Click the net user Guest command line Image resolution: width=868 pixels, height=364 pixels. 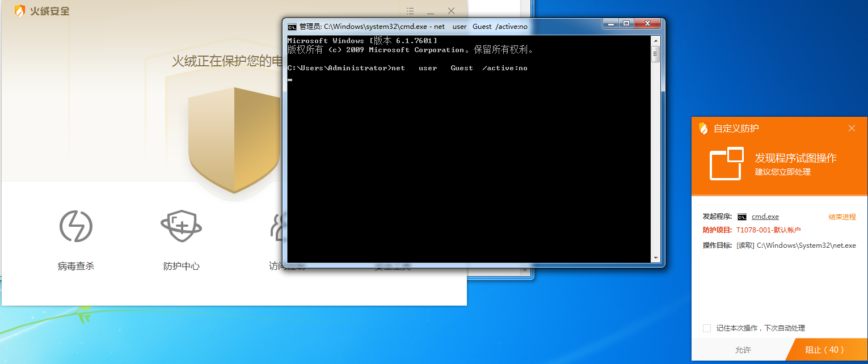pos(407,68)
